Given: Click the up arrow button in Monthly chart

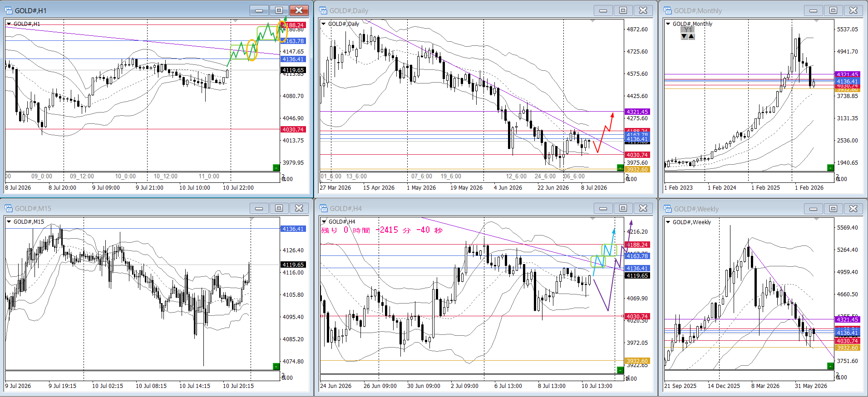Looking at the screenshot, I should click(691, 36).
